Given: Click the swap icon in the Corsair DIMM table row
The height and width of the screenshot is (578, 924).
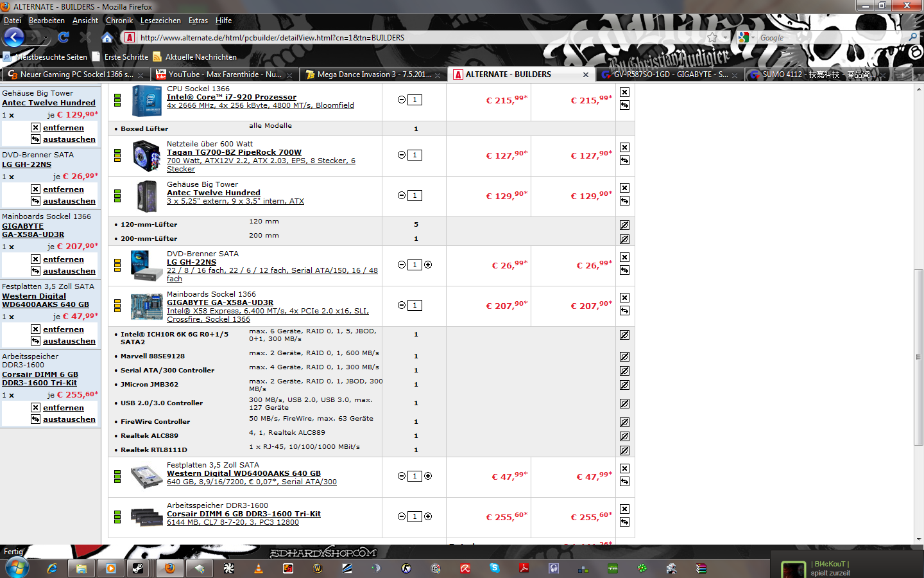Looking at the screenshot, I should coord(624,522).
